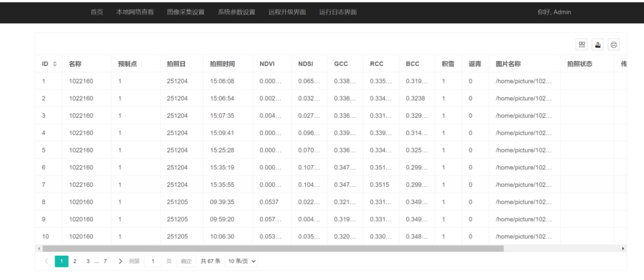
Task: Click the horizontal scrollbar right arrow
Action: pos(623,249)
